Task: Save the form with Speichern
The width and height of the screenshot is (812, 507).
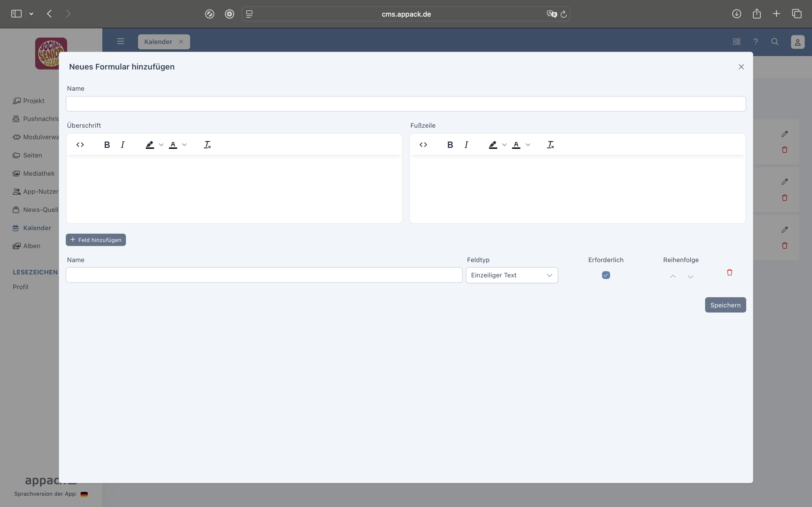Action: point(725,305)
